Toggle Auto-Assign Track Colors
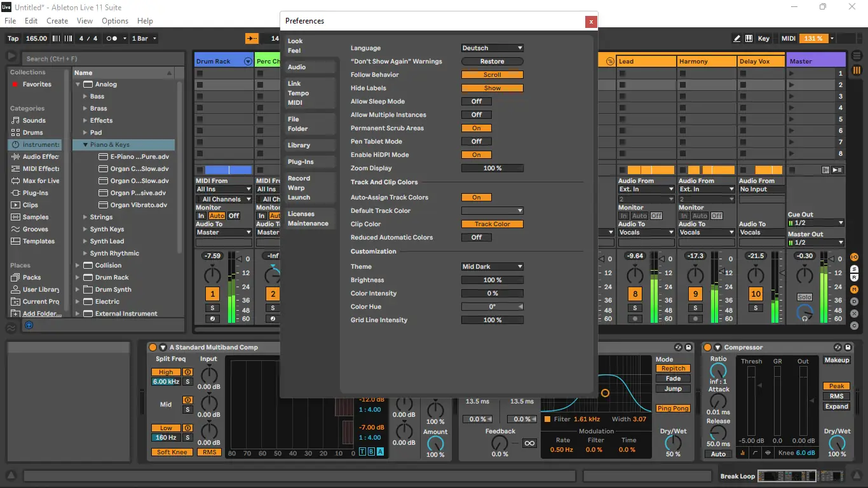 (476, 198)
